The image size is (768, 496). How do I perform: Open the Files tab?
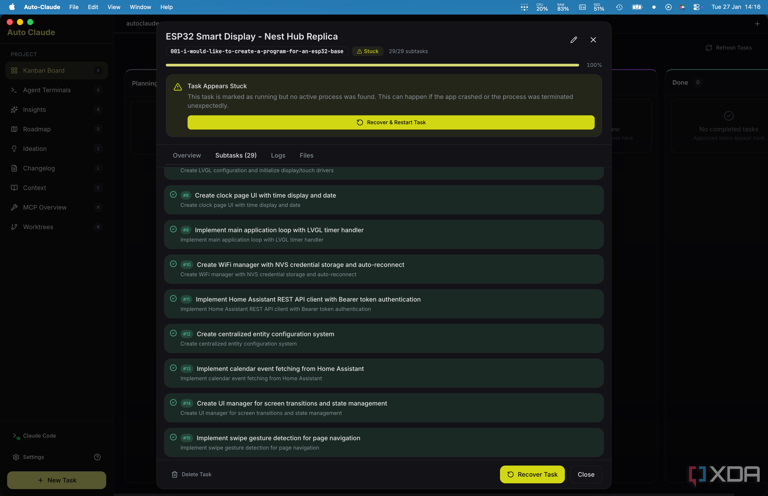point(306,155)
